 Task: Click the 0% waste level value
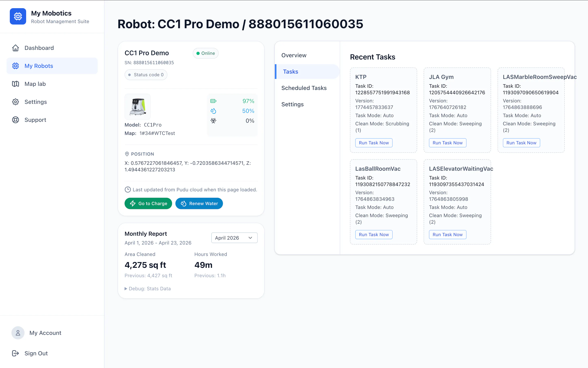click(x=250, y=121)
